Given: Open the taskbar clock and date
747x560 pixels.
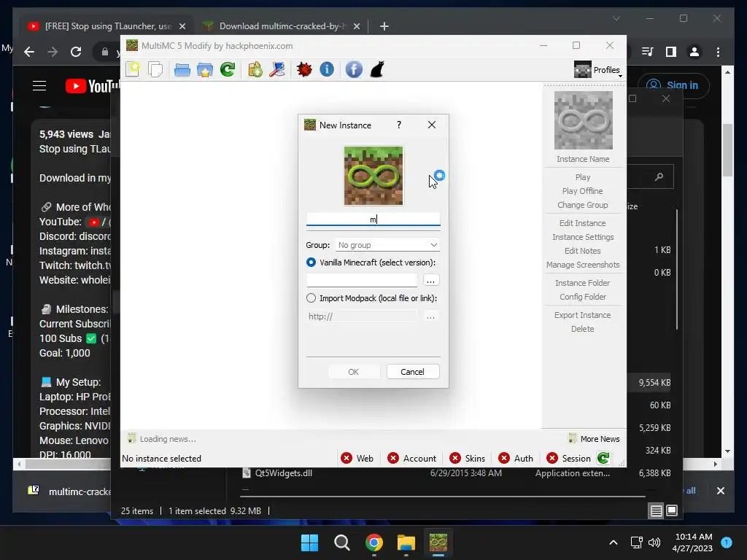Looking at the screenshot, I should 694,542.
